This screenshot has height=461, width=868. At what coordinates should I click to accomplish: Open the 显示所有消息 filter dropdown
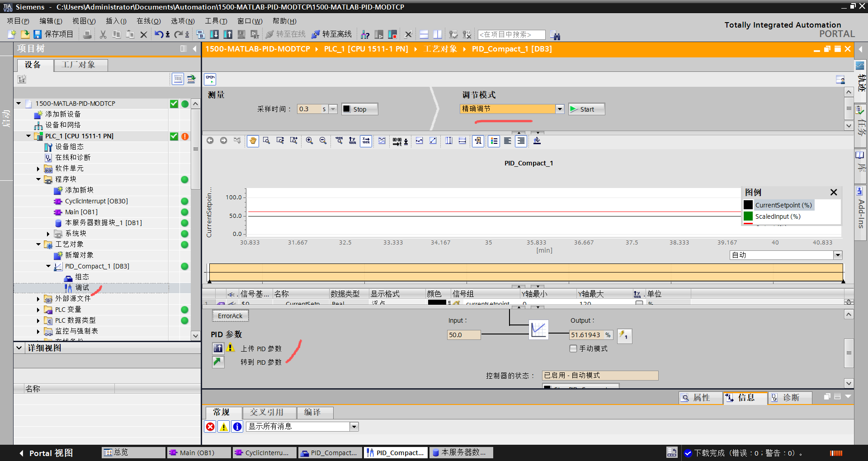tap(354, 427)
